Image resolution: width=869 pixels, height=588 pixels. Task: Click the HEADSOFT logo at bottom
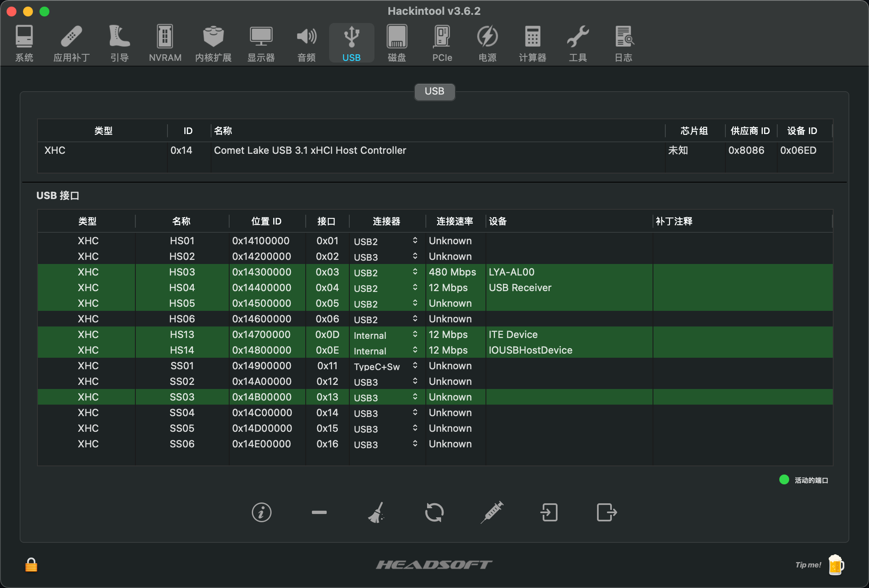click(434, 565)
